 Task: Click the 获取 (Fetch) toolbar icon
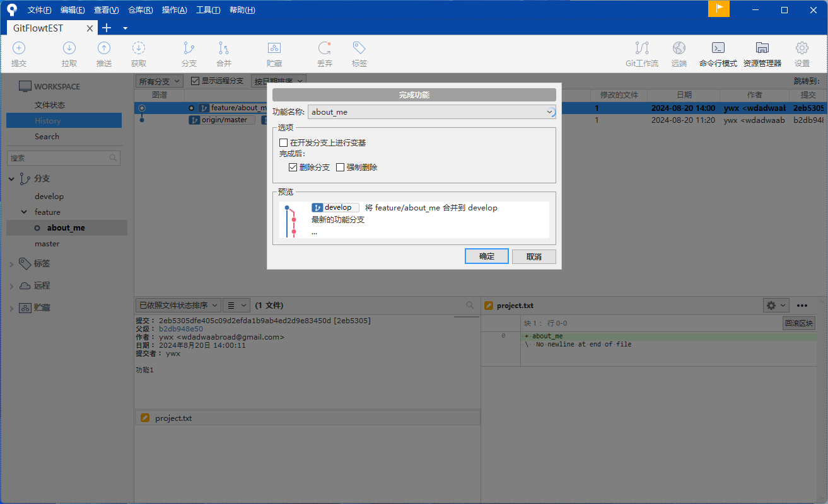(139, 49)
